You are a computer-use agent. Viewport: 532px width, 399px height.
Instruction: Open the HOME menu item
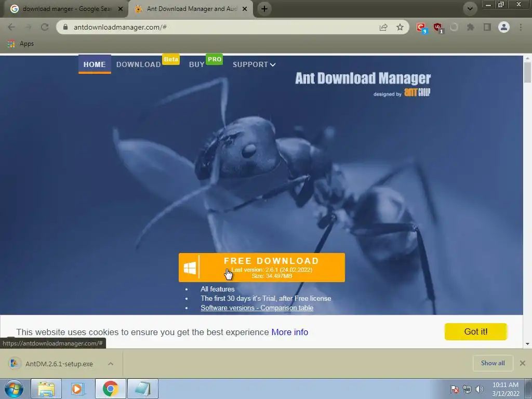click(95, 64)
